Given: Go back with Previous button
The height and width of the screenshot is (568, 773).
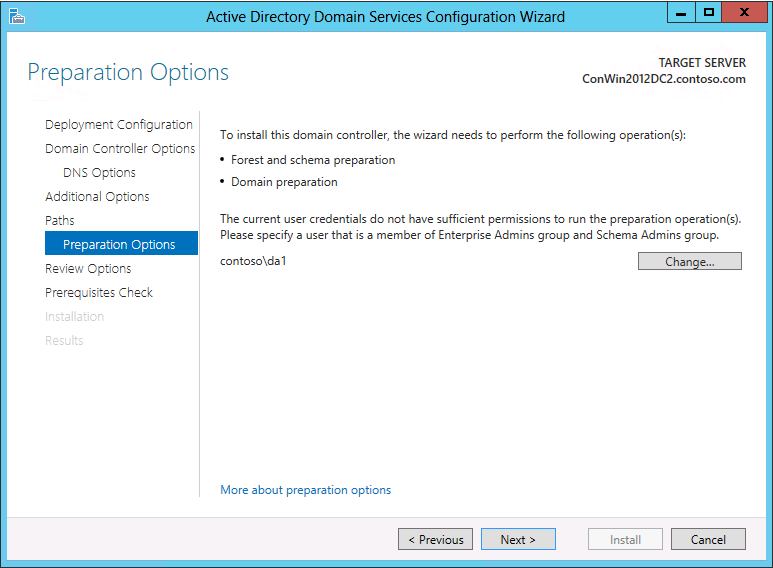Looking at the screenshot, I should pyautogui.click(x=435, y=539).
